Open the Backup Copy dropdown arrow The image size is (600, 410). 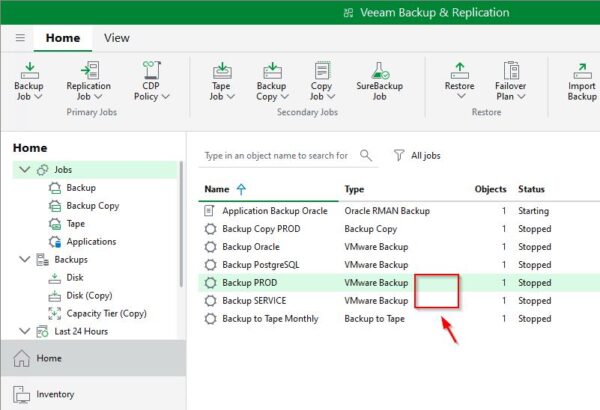click(x=284, y=96)
